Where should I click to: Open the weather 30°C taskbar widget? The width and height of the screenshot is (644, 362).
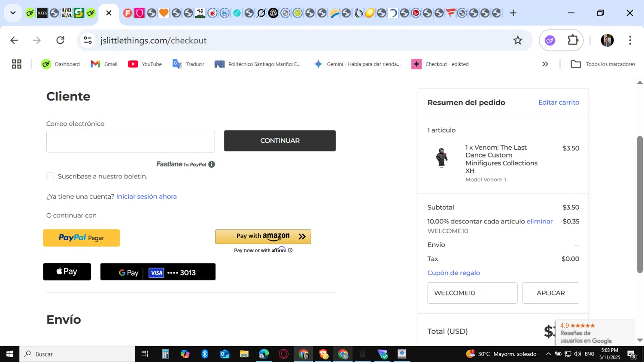pyautogui.click(x=501, y=354)
